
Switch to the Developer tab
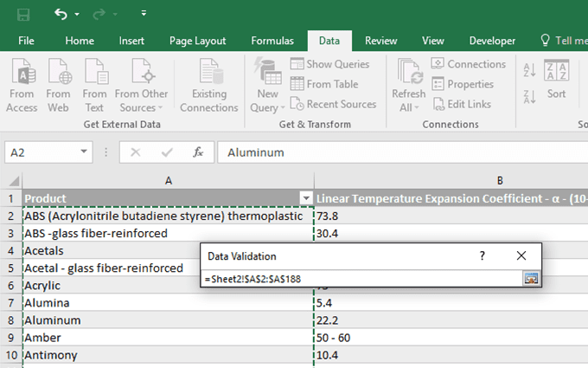click(x=492, y=41)
